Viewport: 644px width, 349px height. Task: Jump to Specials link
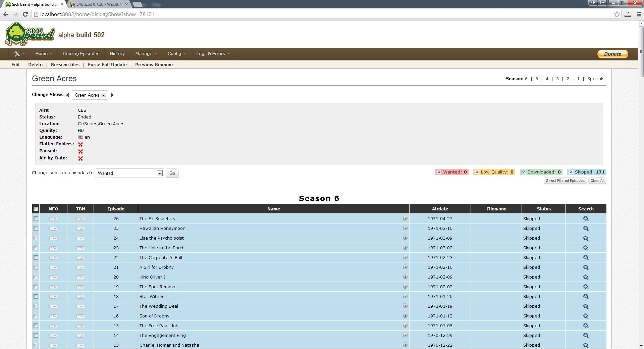tap(596, 79)
